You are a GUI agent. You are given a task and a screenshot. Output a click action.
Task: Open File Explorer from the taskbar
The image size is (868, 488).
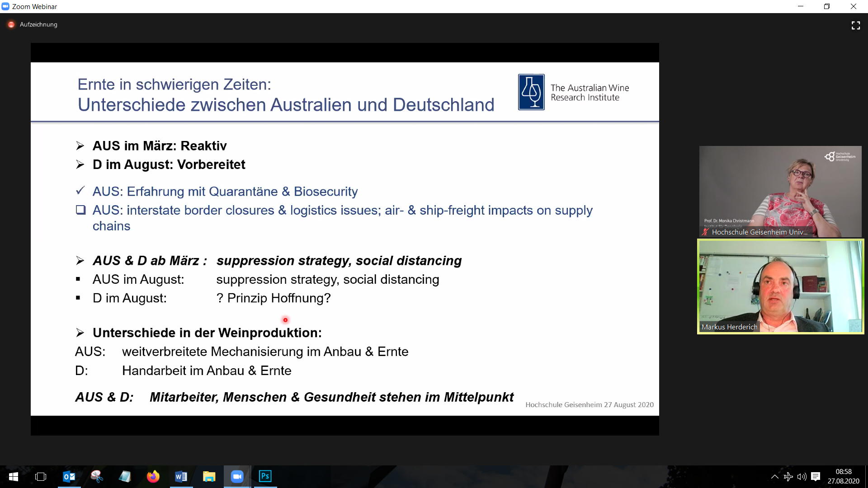pyautogui.click(x=209, y=477)
